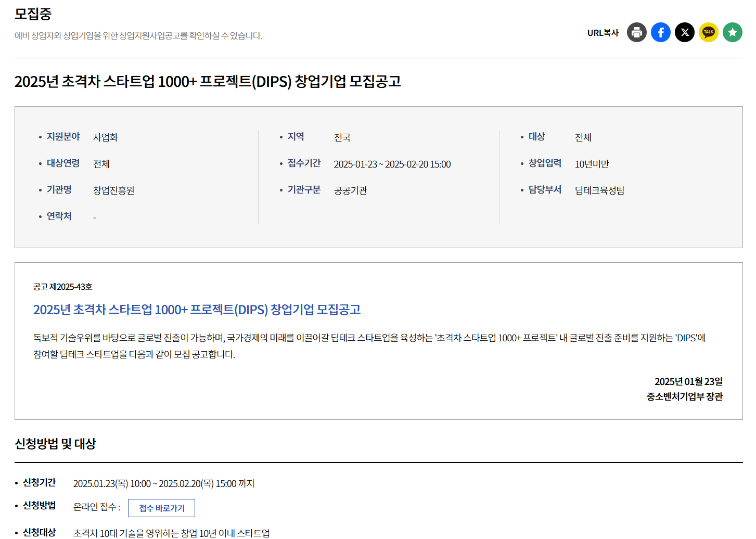
Task: Share this notice on X
Action: 685,32
